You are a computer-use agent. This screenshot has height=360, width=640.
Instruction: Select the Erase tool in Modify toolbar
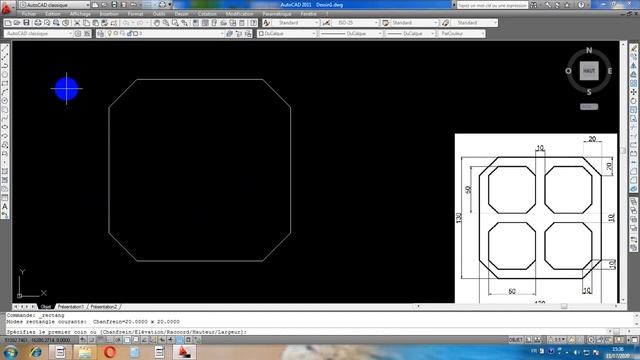633,48
